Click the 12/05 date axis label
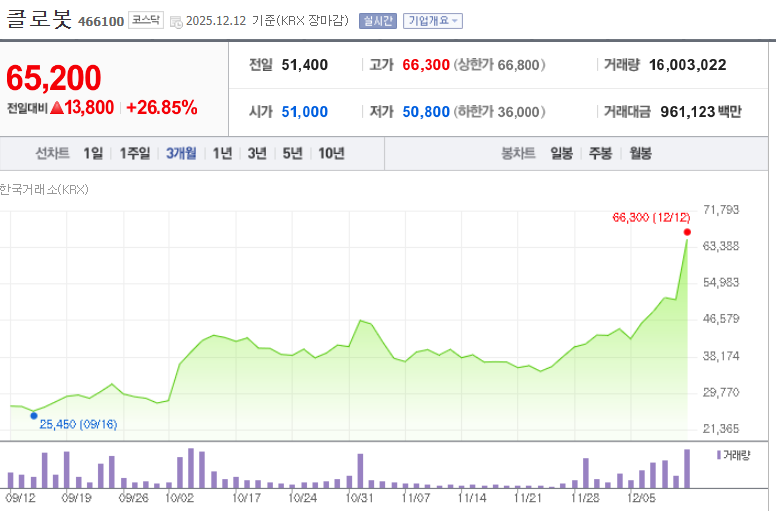The height and width of the screenshot is (511, 776). click(641, 498)
